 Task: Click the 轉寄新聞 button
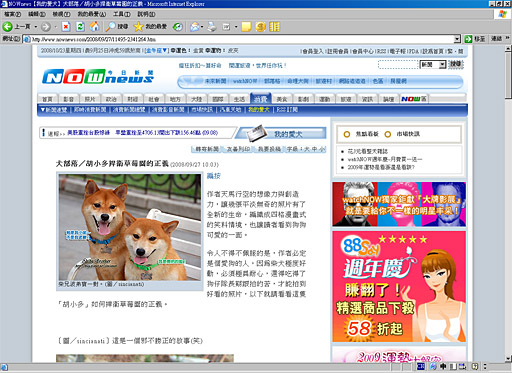click(207, 149)
